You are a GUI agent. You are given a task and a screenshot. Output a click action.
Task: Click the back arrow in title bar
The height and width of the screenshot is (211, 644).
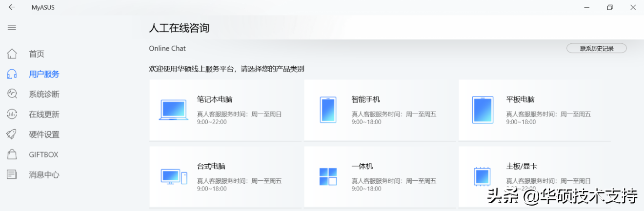point(12,7)
